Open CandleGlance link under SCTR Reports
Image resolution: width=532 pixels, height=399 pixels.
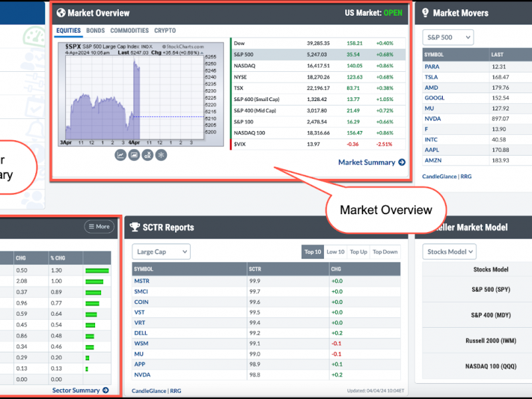pyautogui.click(x=149, y=391)
